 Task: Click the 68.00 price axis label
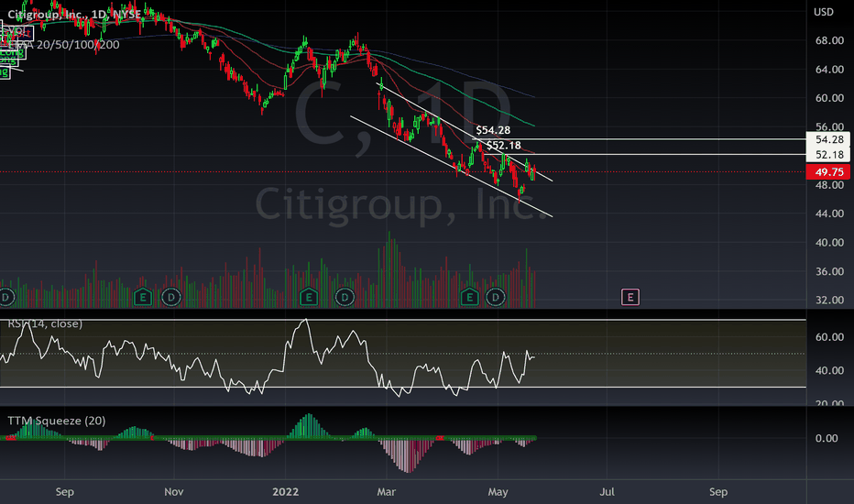pos(829,41)
